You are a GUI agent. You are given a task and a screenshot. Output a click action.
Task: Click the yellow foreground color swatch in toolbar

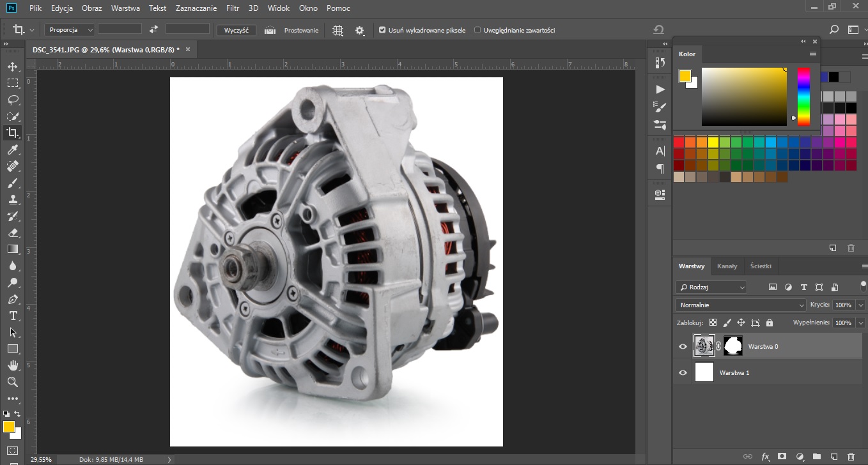tap(9, 427)
